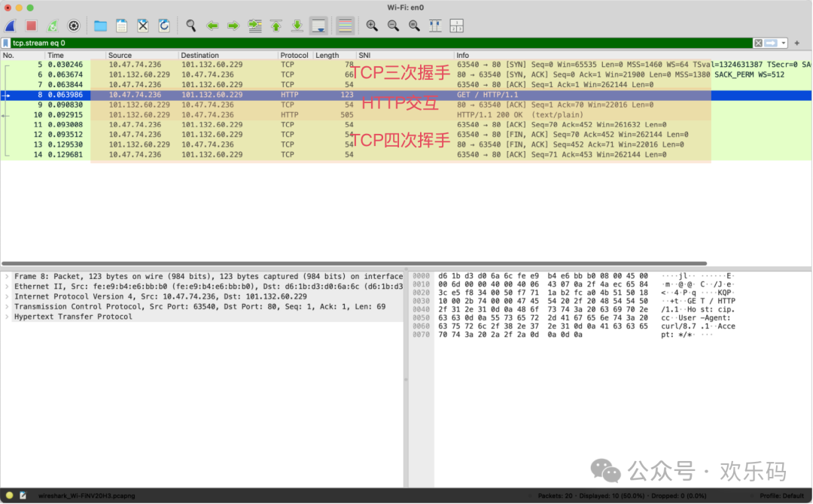
Task: Toggle auto-scroll during live capture
Action: click(318, 26)
